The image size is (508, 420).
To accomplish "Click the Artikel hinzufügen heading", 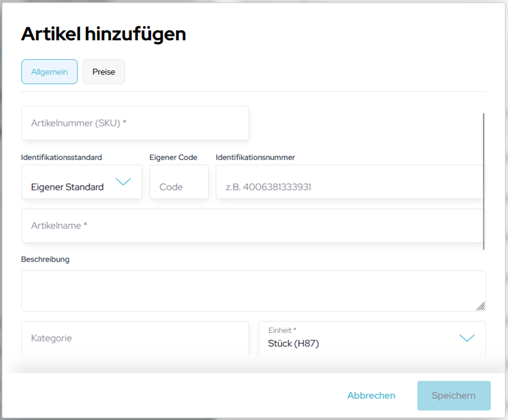I will (103, 34).
